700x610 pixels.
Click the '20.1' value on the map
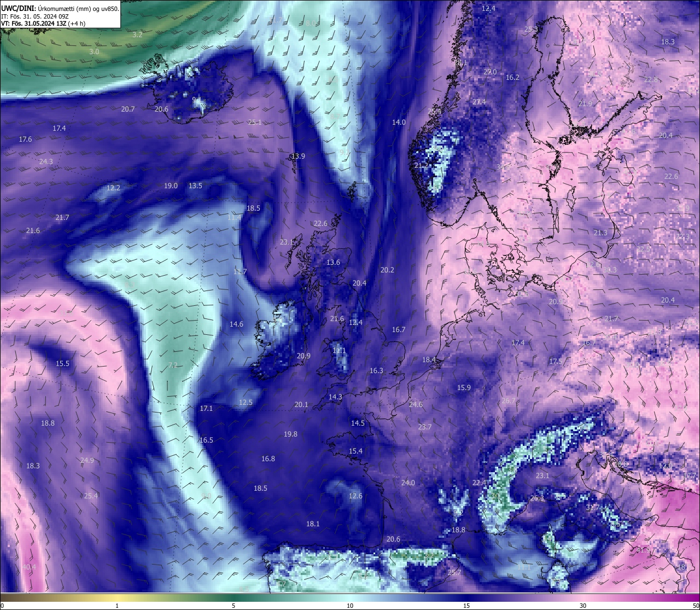301,405
